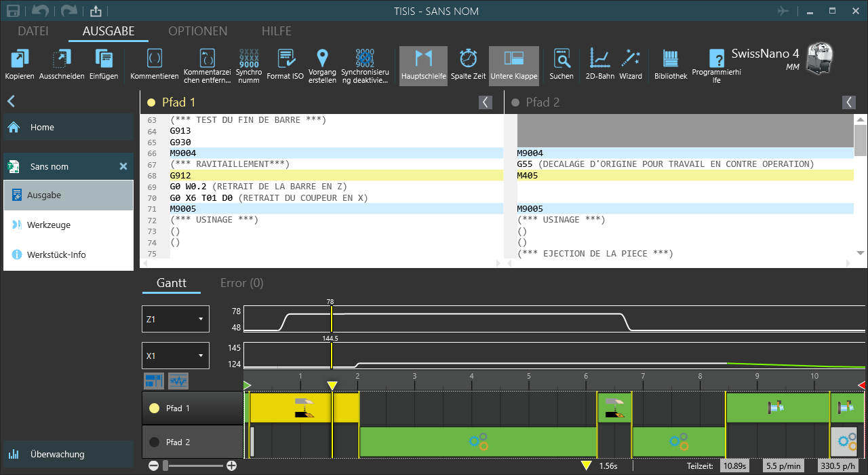Switch to the OPTIONEN tab
Viewport: 868px width, 475px height.
click(197, 31)
